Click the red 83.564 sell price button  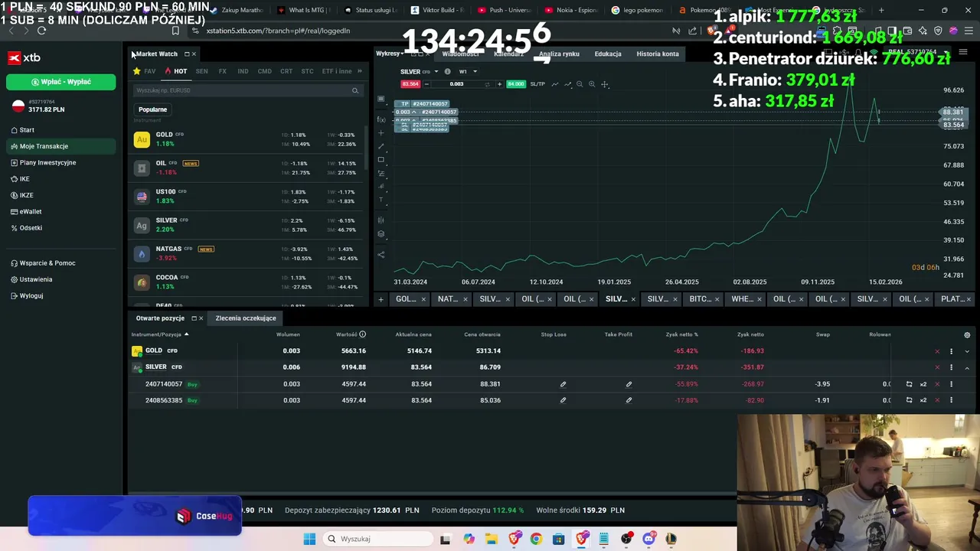(x=410, y=84)
